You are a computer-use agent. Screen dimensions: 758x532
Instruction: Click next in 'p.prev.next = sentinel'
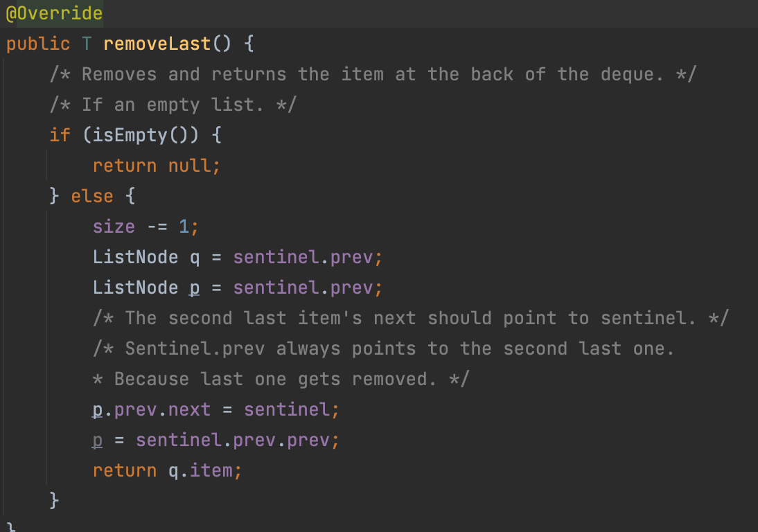tap(189, 409)
